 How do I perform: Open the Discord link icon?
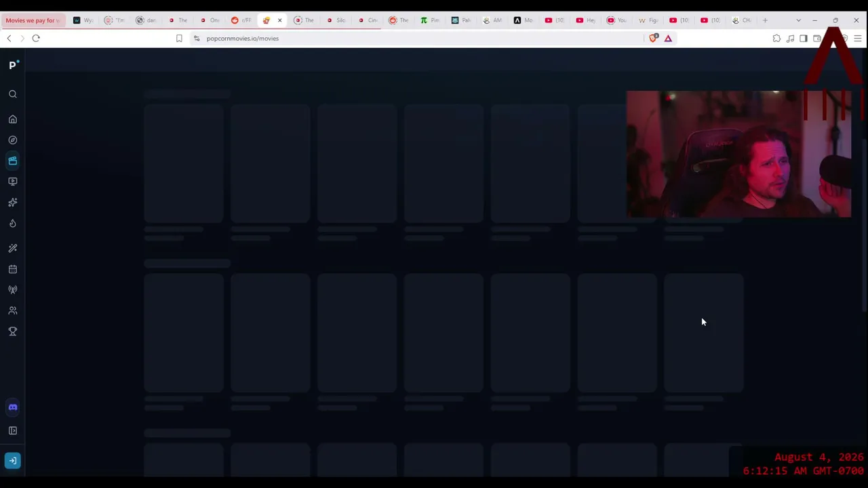coord(13,407)
